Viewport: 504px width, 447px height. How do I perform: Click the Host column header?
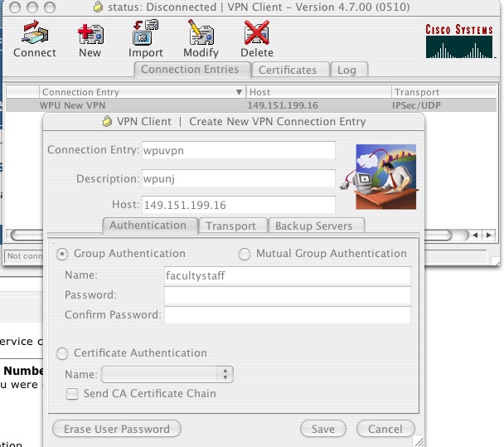[x=318, y=92]
